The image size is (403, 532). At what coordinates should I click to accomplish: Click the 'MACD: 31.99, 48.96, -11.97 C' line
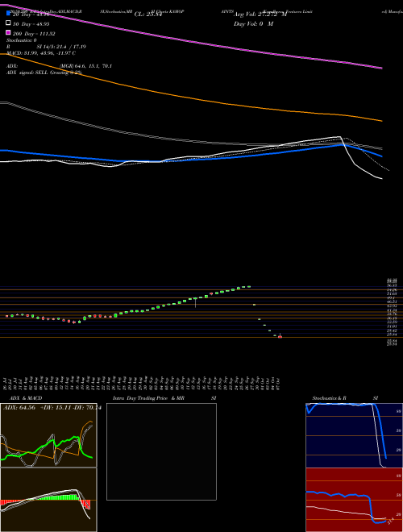point(41,53)
